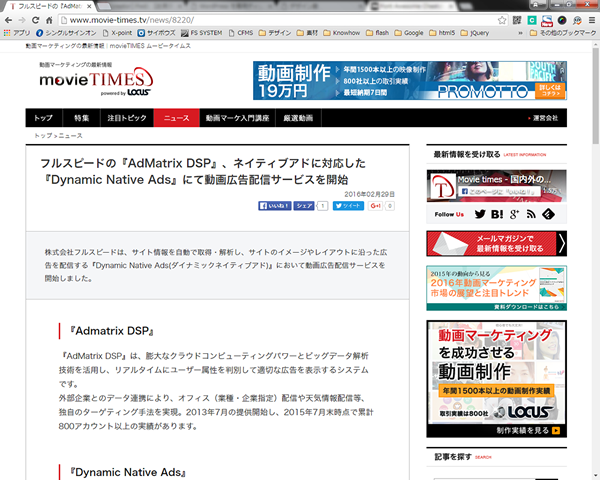Open the Movie times Facebook page widget
This screenshot has width=600, height=480.
pos(497,186)
